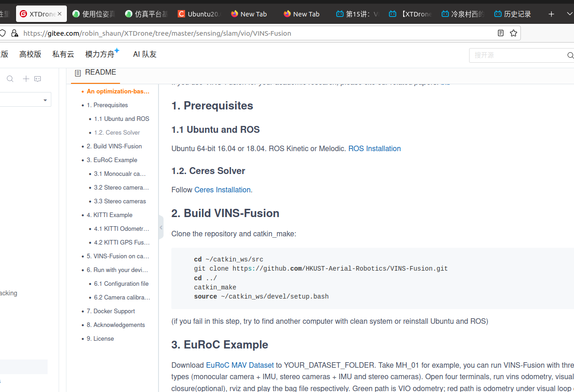Image resolution: width=574 pixels, height=392 pixels.
Task: Open reader mode from the address bar icon
Action: click(500, 33)
